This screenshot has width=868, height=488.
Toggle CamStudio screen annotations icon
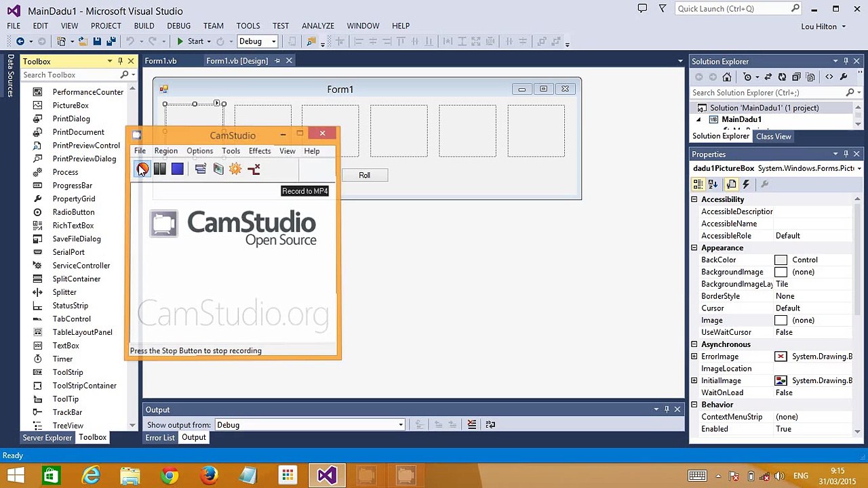coord(218,169)
